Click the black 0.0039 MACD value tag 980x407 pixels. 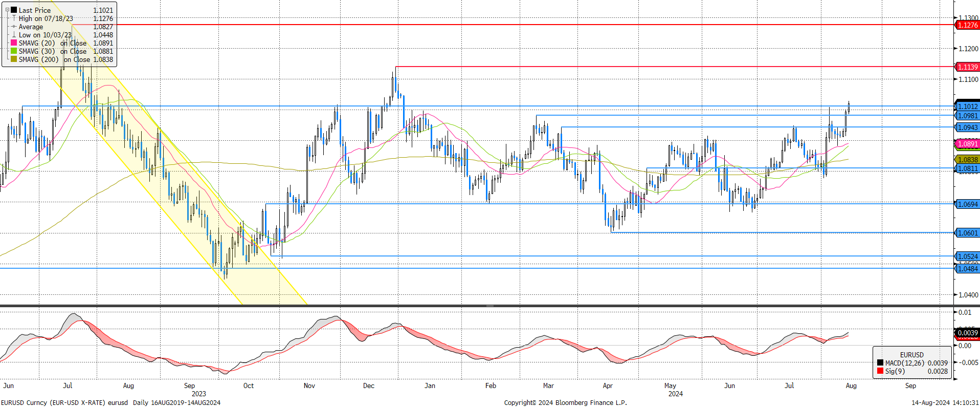click(967, 333)
